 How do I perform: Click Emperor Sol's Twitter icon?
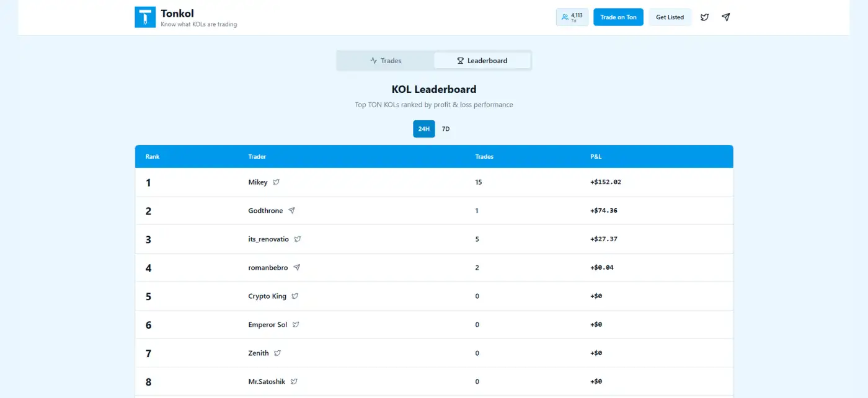pyautogui.click(x=296, y=325)
